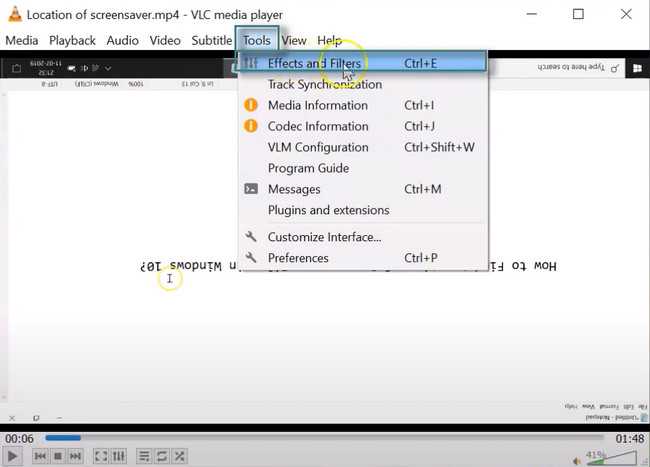Click total time 01:48

(630, 438)
